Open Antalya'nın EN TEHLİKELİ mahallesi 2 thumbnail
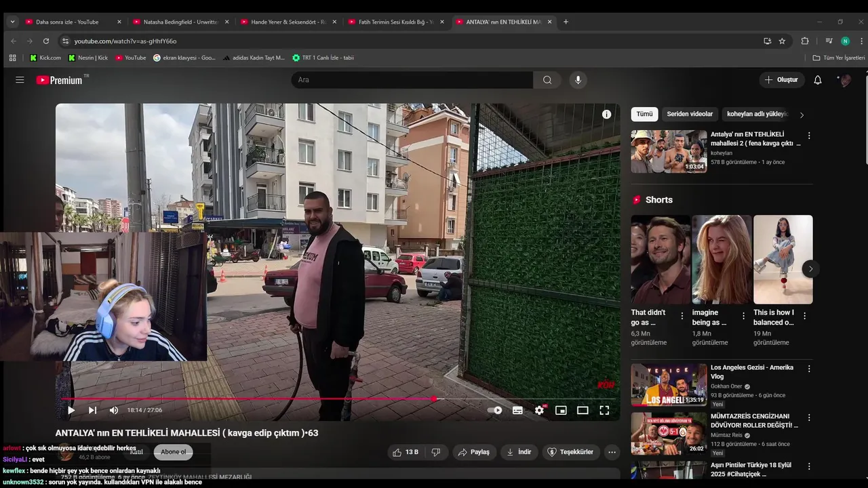868x488 pixels. click(x=669, y=151)
